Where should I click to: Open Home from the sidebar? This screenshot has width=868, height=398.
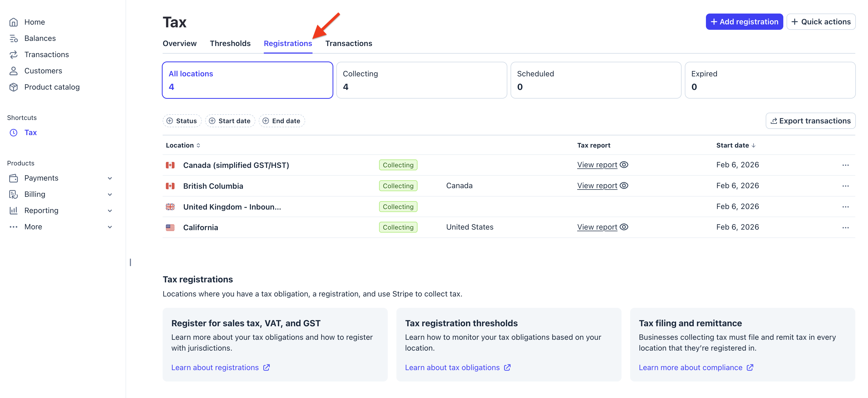point(14,22)
